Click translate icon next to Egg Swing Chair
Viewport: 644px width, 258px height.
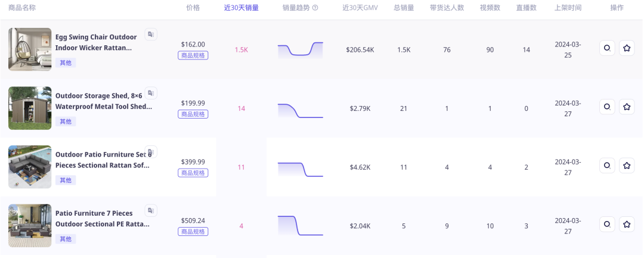tap(151, 34)
